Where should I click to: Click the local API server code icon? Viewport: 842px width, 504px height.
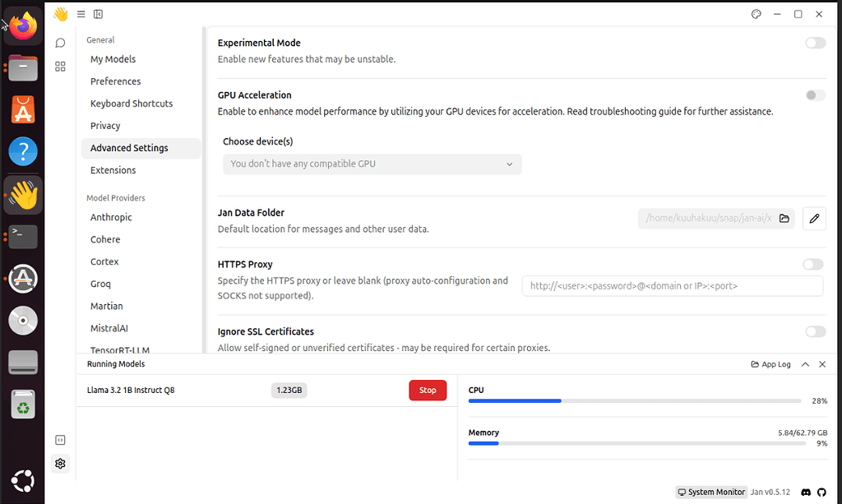60,441
